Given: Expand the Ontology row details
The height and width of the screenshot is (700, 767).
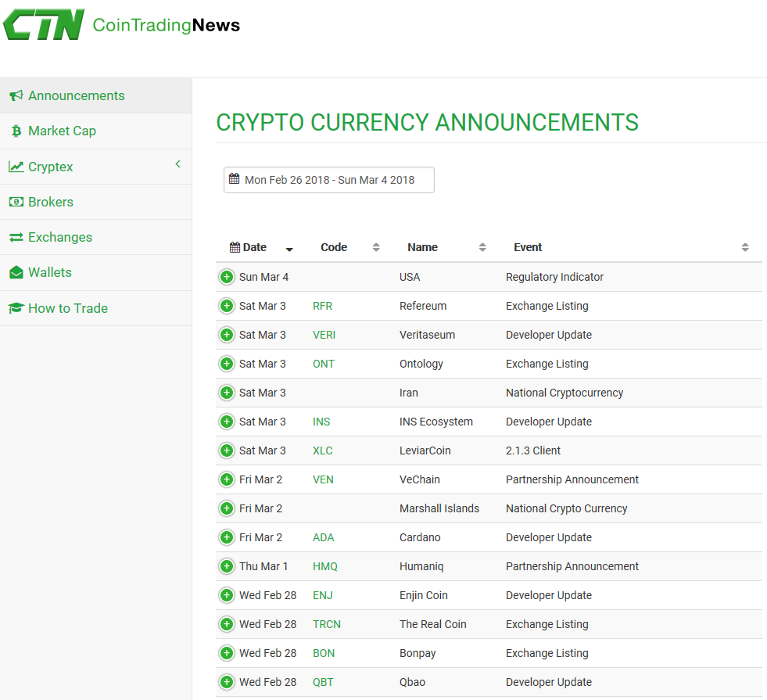Looking at the screenshot, I should pyautogui.click(x=227, y=364).
